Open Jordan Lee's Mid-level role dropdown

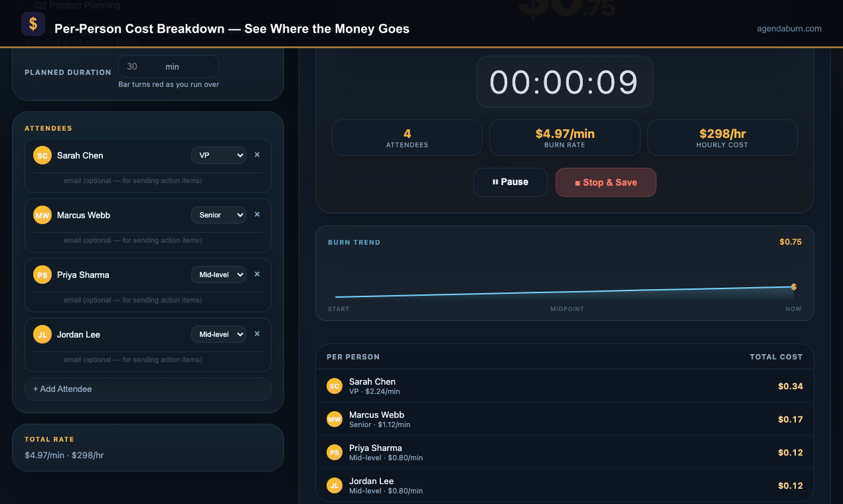[x=218, y=334]
